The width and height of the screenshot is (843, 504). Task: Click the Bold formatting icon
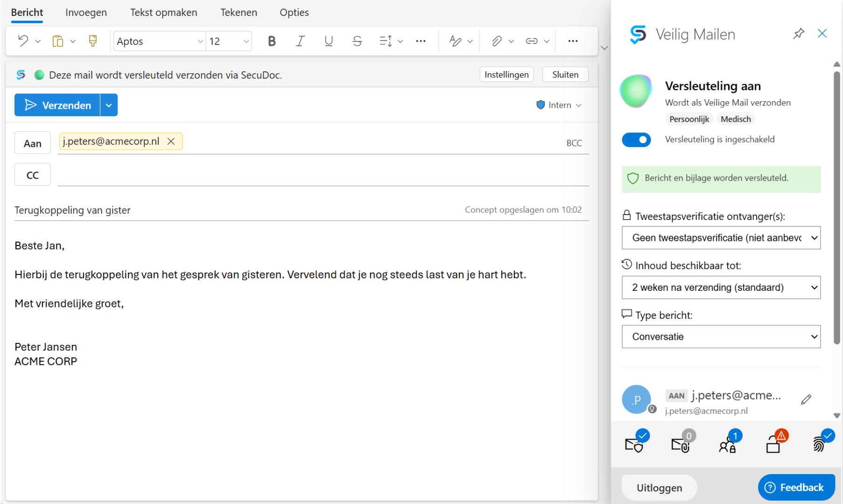click(x=272, y=41)
